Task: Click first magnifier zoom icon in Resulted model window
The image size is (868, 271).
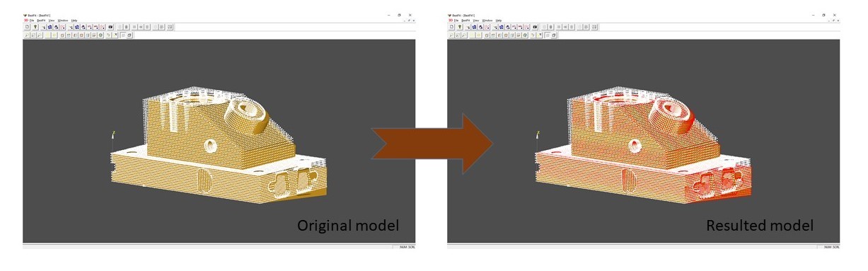Action: click(x=451, y=35)
